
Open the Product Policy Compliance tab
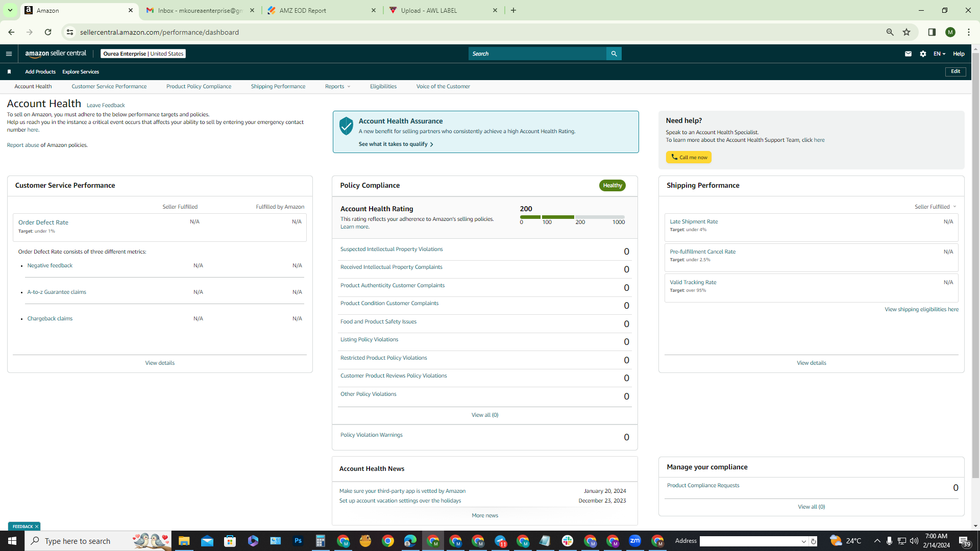199,87
